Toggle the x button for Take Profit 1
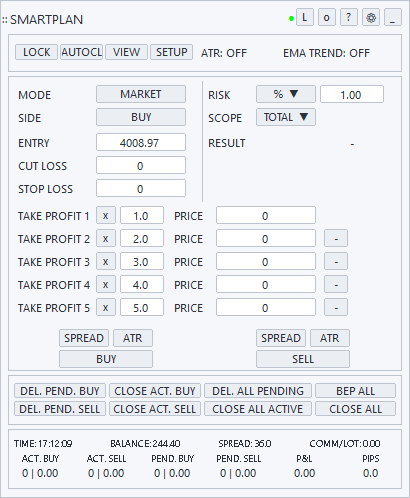The height and width of the screenshot is (498, 410). click(x=106, y=215)
